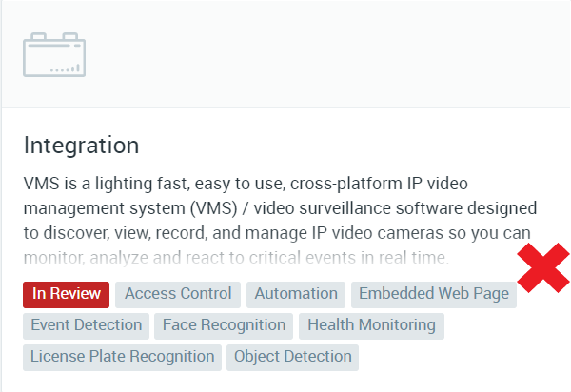The image size is (571, 392).
Task: Select the In Review status badge
Action: coord(66,294)
